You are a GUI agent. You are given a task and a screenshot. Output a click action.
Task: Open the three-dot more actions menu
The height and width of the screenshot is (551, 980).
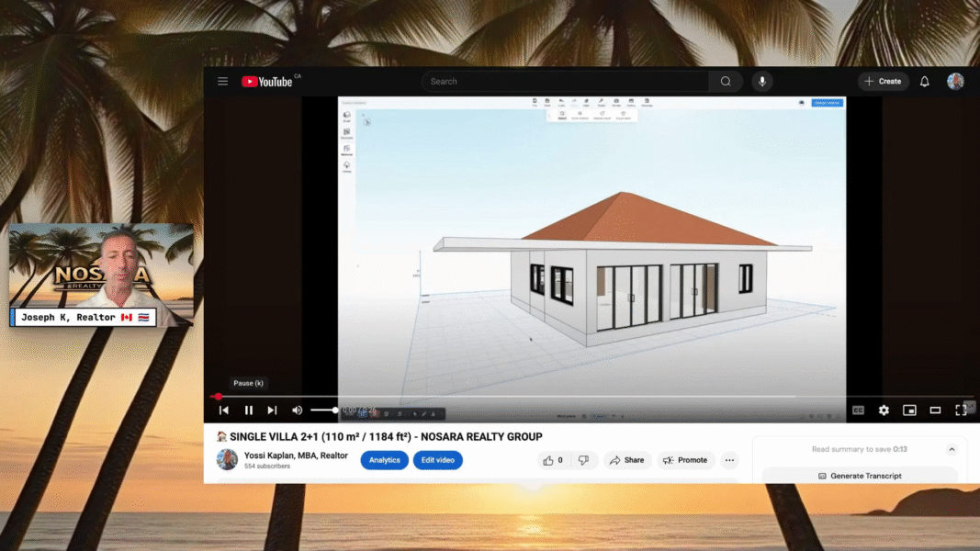pos(729,460)
